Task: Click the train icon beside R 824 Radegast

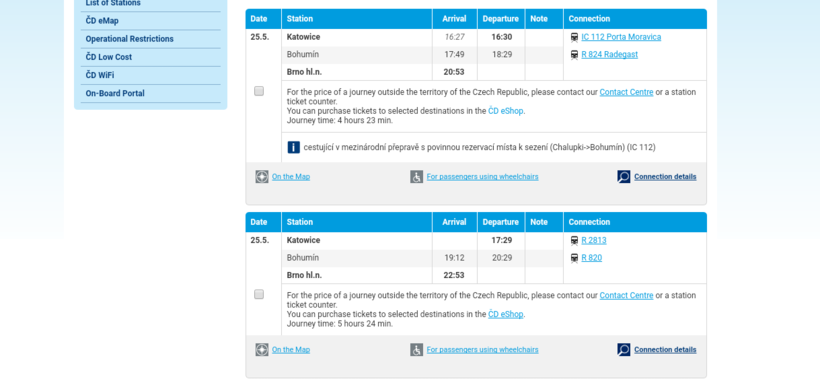Action: (574, 55)
